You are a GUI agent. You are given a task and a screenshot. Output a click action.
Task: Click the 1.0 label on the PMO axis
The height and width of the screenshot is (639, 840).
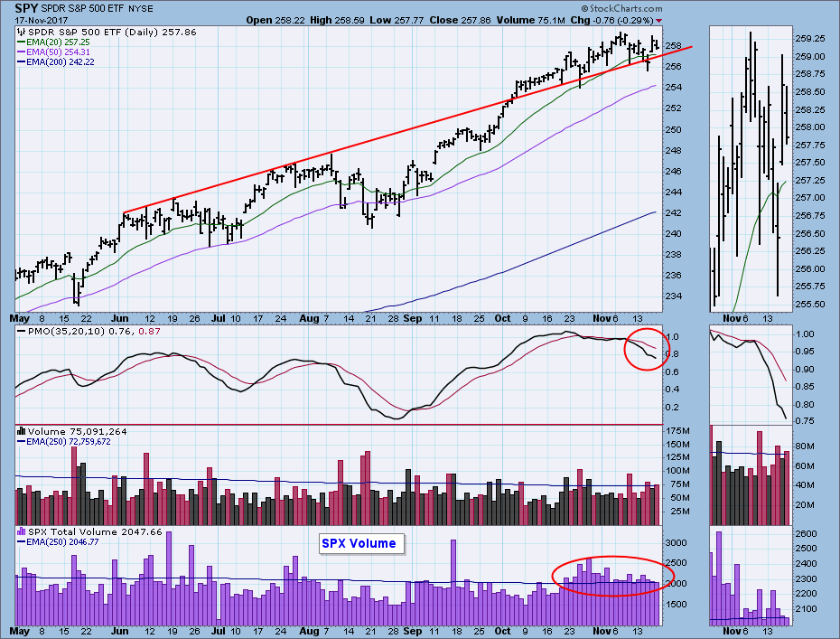point(672,336)
